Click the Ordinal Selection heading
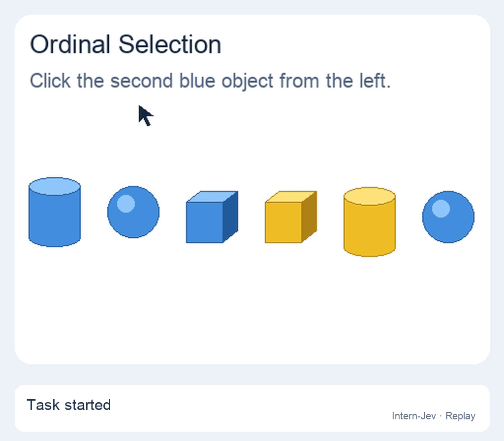This screenshot has width=504, height=441. 126,44
